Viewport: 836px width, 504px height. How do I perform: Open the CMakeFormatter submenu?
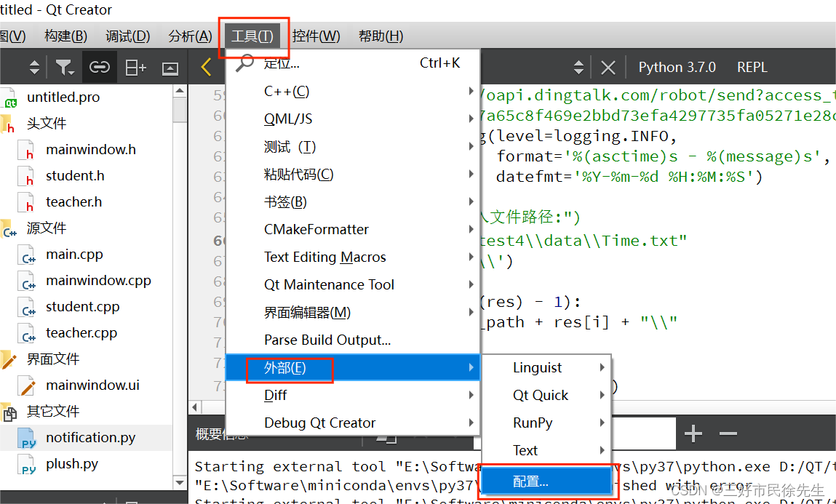tap(353, 229)
